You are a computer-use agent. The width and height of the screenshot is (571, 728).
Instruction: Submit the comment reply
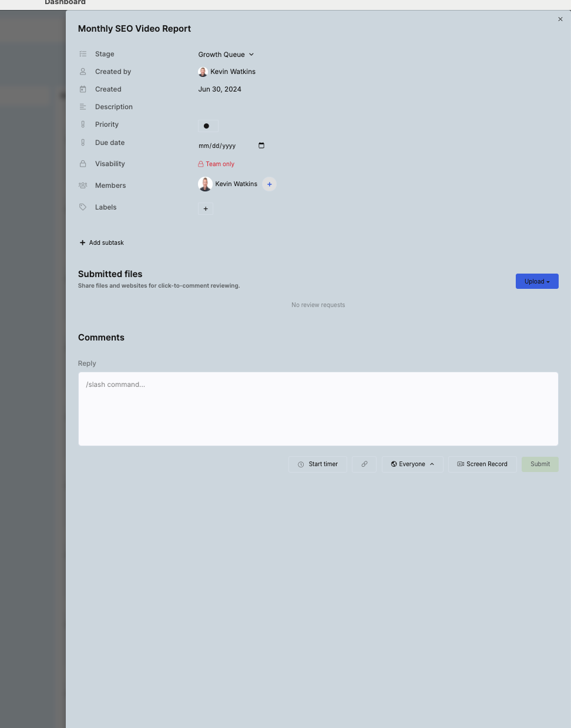tap(540, 464)
